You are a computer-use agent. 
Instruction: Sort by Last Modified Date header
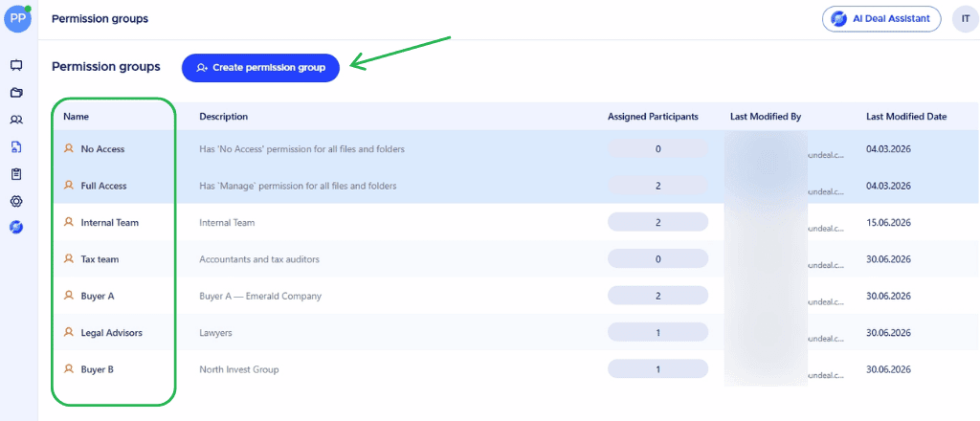[906, 116]
